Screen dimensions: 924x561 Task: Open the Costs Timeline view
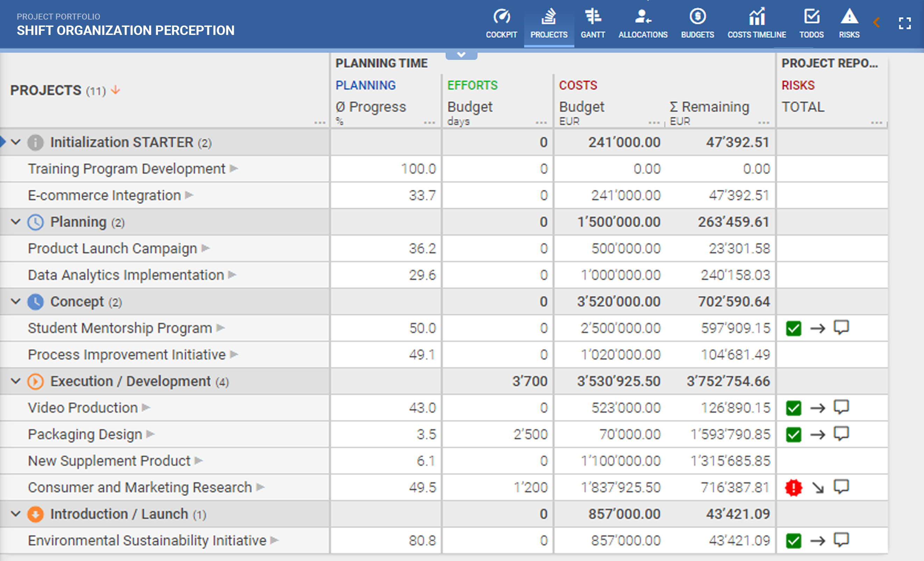click(x=757, y=24)
